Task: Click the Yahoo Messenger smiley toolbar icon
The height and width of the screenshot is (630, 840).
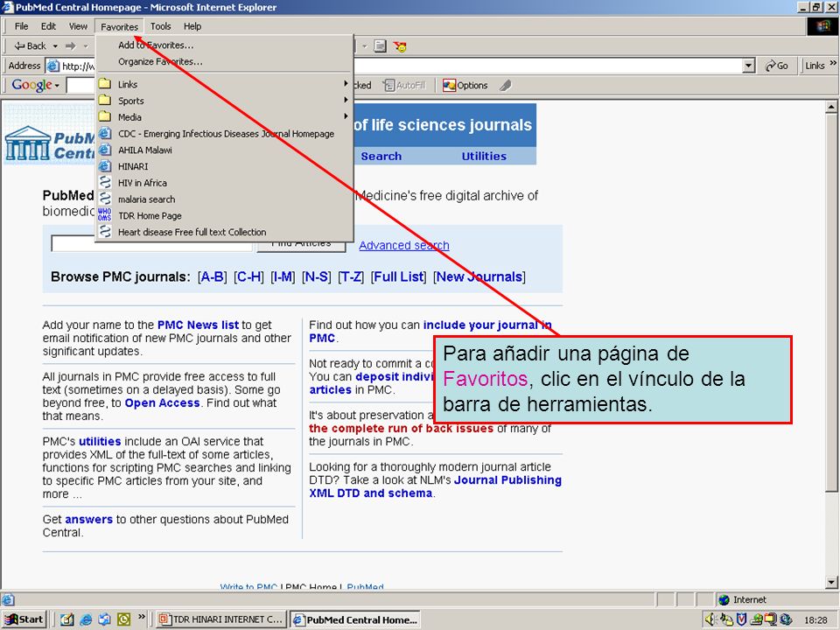Action: [400, 46]
